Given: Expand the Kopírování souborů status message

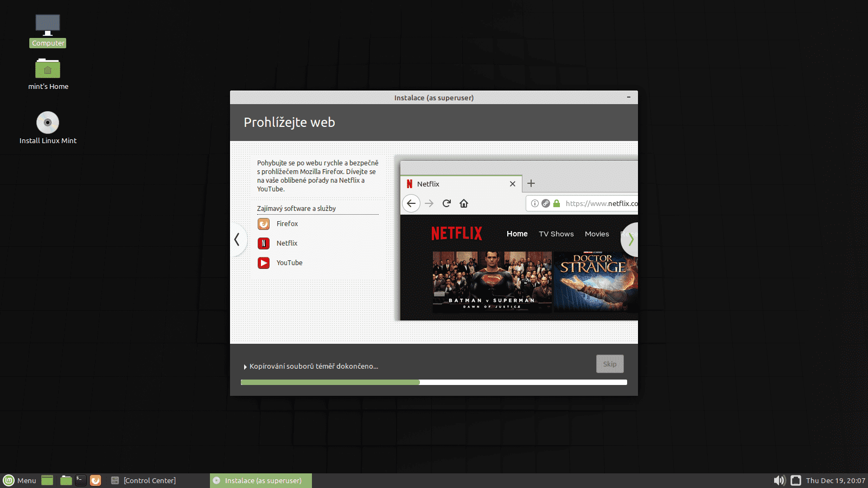Looking at the screenshot, I should tap(245, 367).
